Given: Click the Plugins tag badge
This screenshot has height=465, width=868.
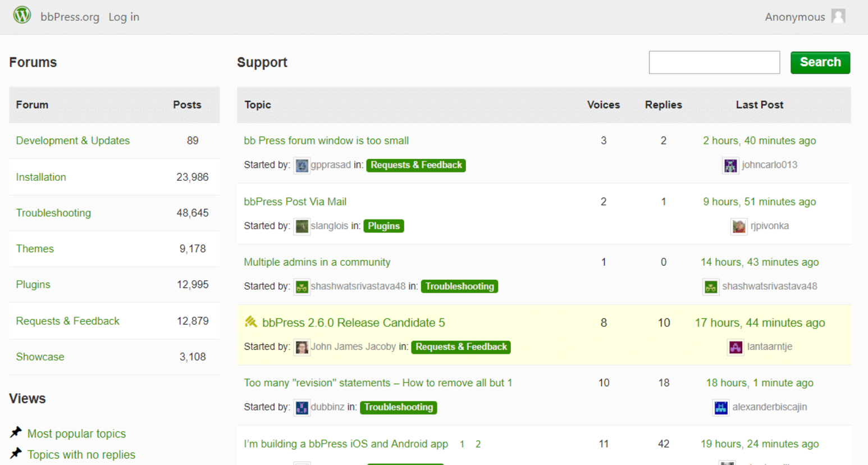Looking at the screenshot, I should pos(383,226).
